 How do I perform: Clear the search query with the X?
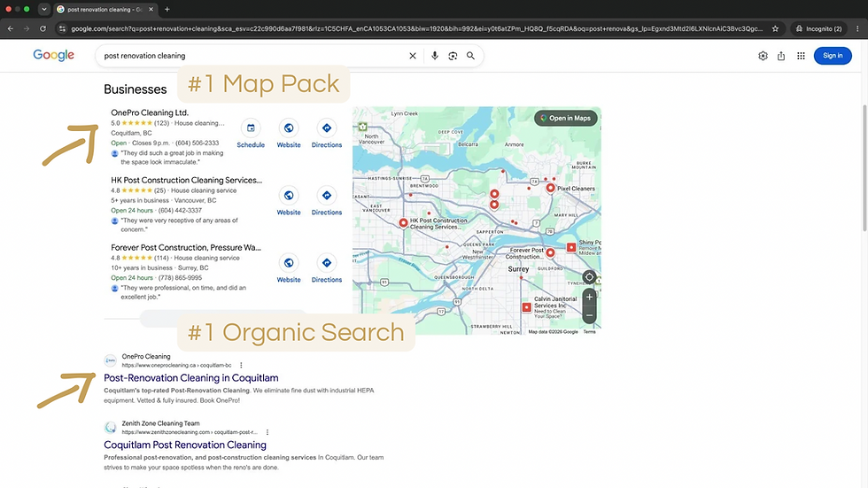pos(413,55)
